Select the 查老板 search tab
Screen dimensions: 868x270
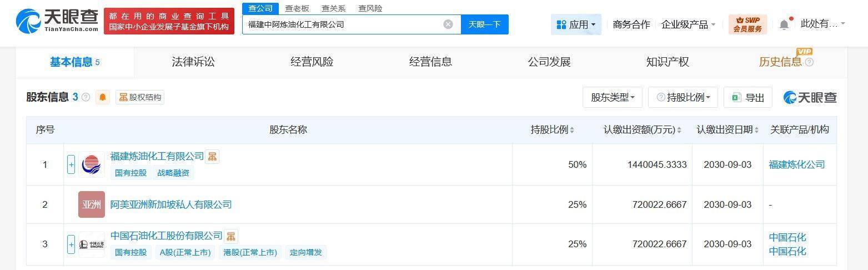click(297, 8)
